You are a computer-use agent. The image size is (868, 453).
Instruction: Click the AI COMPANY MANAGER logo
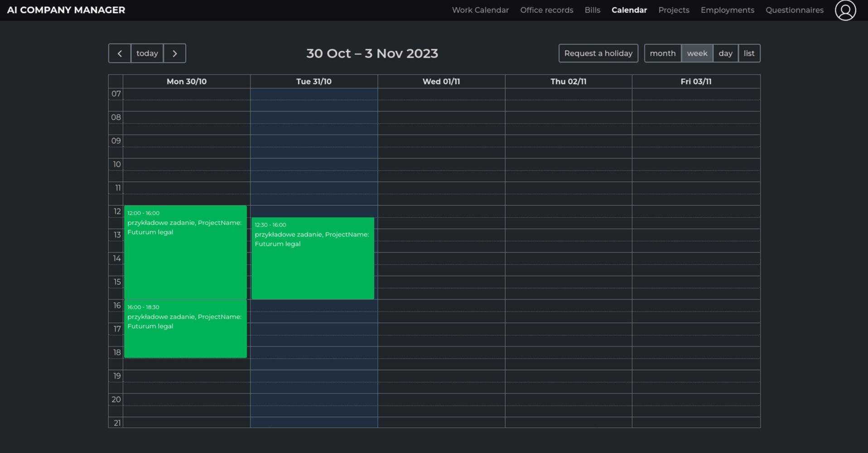(66, 10)
